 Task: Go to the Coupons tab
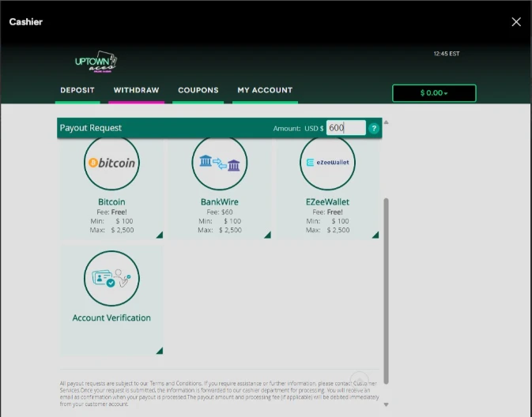click(198, 90)
